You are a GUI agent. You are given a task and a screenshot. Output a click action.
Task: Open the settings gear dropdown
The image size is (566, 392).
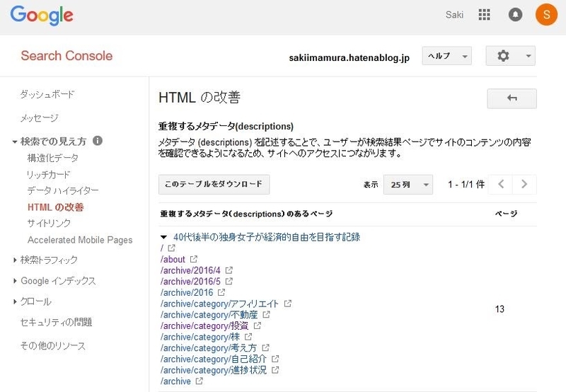[x=510, y=56]
